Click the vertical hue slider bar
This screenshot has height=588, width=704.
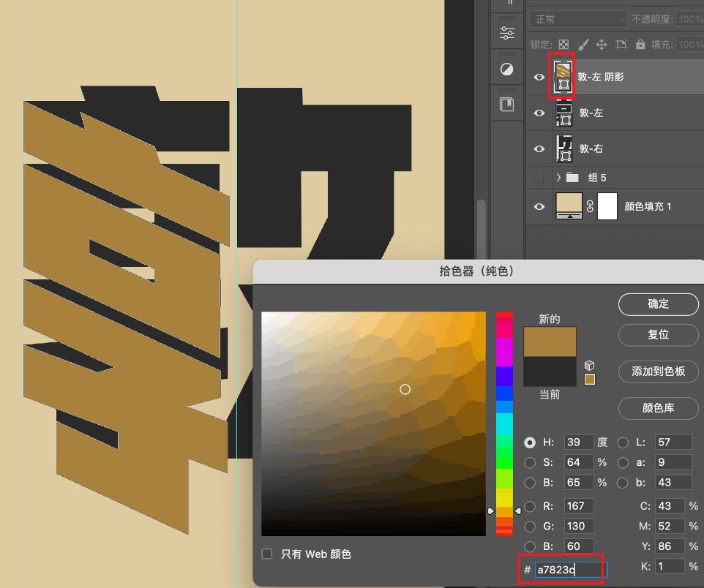click(x=504, y=423)
